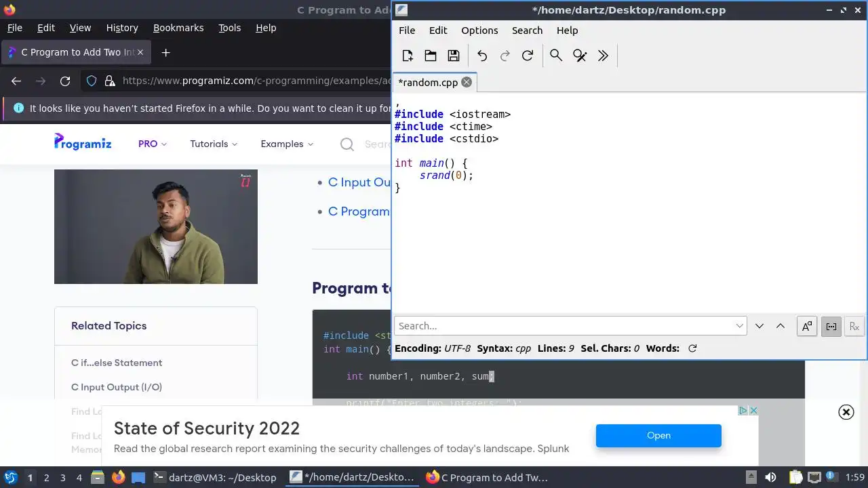Refresh the word count in the status bar
Screen dimensions: 868x488
[x=692, y=348]
